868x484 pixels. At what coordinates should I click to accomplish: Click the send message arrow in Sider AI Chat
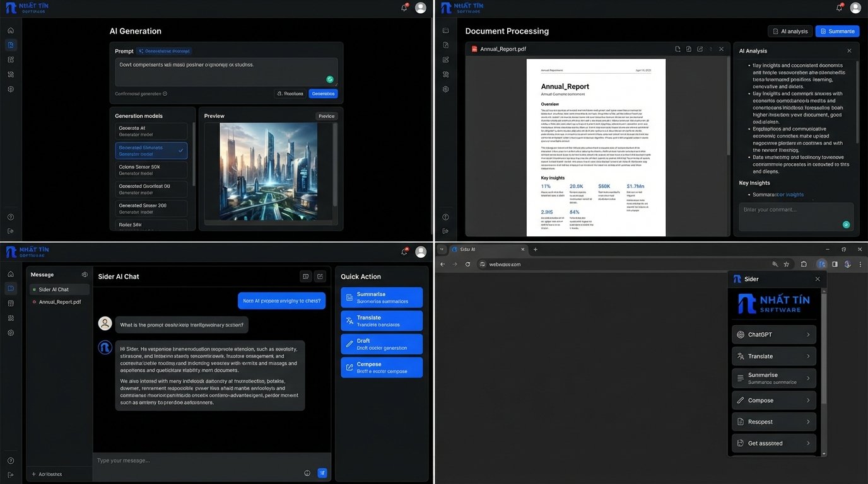pyautogui.click(x=322, y=473)
